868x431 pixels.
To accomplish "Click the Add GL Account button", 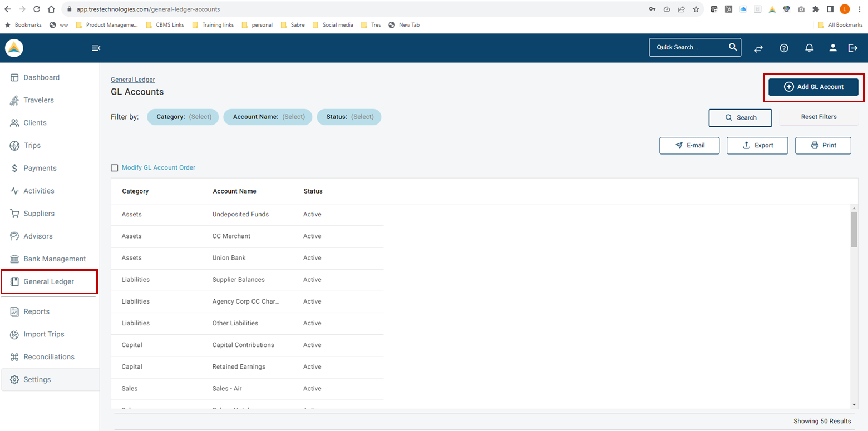I will click(x=813, y=87).
